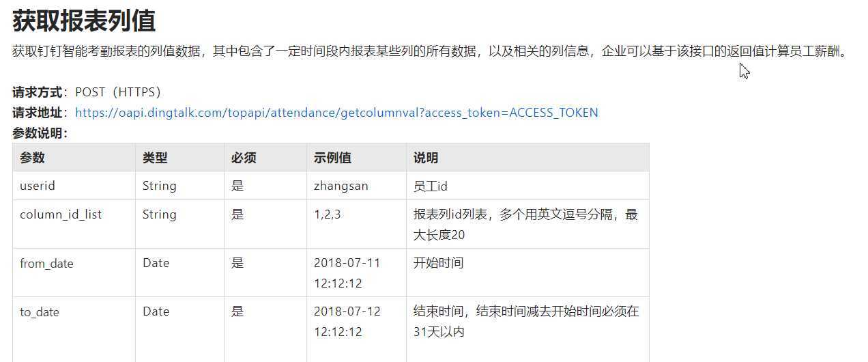Screen dimensions: 868x362
Task: Click the 2018-07-12 12:12:12 example date
Action: 347,322
